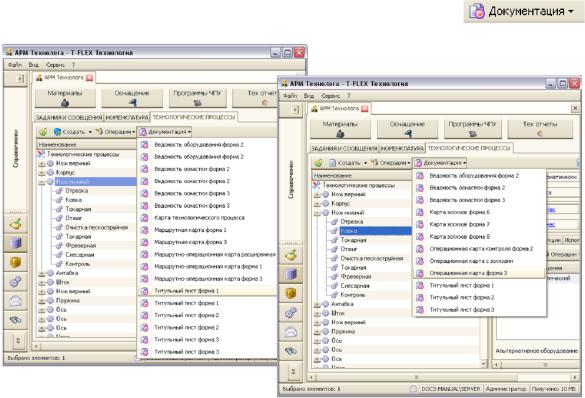Choose Маршрутная карта форма 3 in the back window menu
Viewport: 585px width, 398px height.
coord(207,242)
